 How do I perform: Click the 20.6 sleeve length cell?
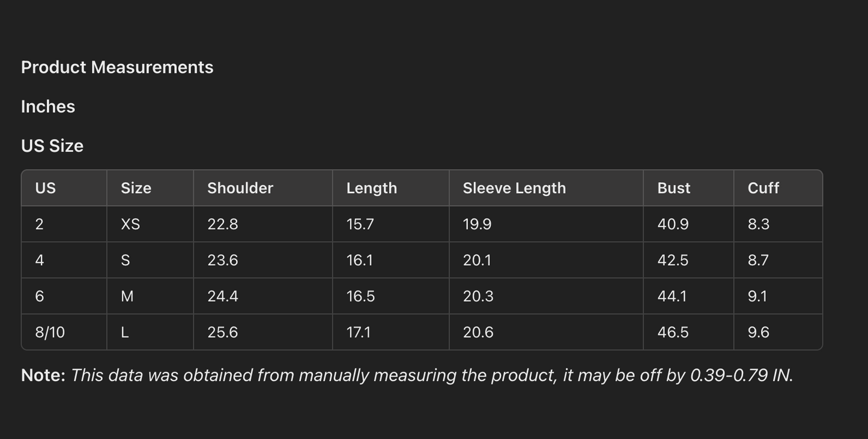click(478, 333)
